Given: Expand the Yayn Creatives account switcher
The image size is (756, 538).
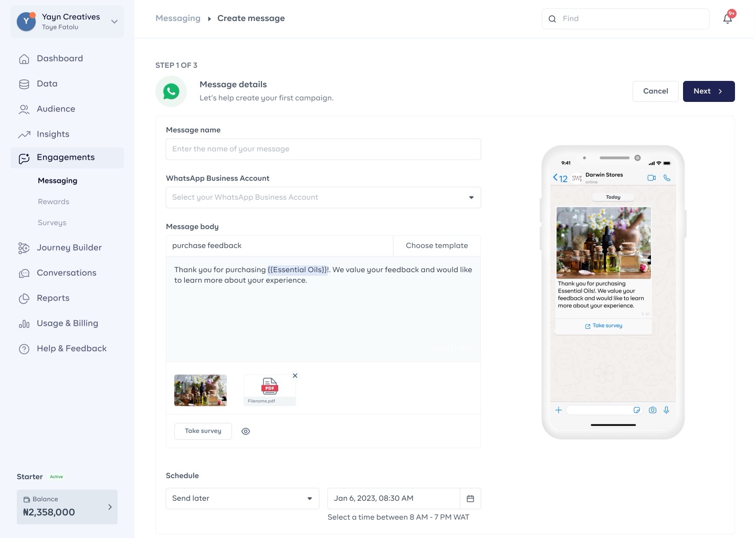Looking at the screenshot, I should point(114,22).
